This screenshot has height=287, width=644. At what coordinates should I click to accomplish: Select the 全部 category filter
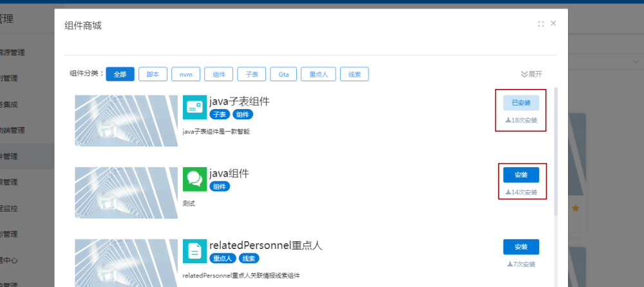click(120, 74)
